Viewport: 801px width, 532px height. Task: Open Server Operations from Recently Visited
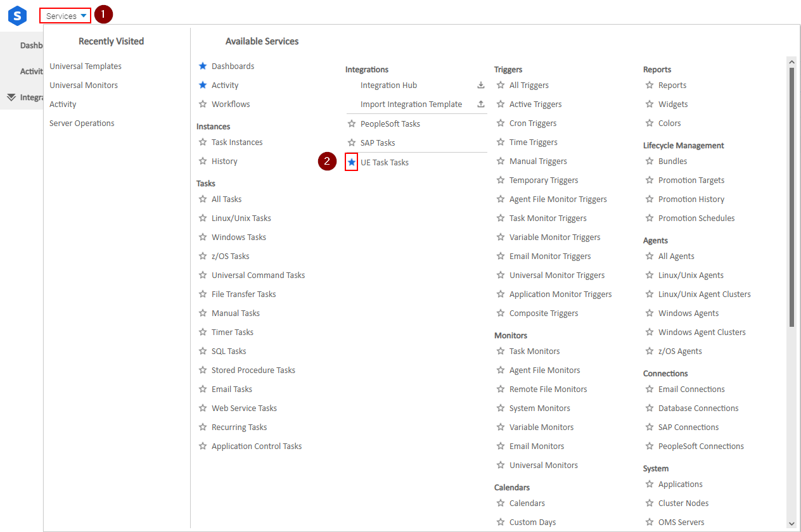click(x=82, y=123)
